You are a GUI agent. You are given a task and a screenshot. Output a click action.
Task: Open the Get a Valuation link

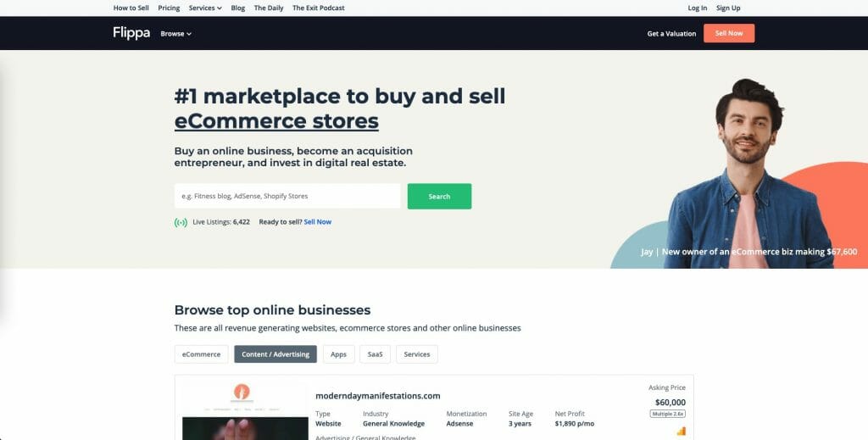click(671, 34)
